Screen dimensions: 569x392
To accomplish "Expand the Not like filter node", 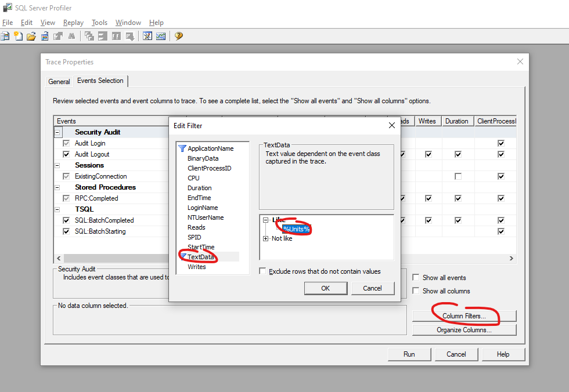I will [x=266, y=238].
